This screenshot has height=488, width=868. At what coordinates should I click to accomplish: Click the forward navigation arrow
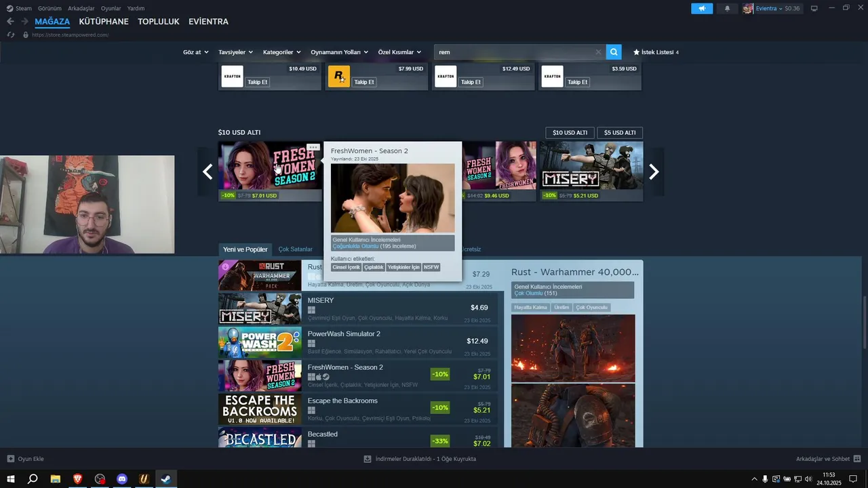pyautogui.click(x=25, y=22)
